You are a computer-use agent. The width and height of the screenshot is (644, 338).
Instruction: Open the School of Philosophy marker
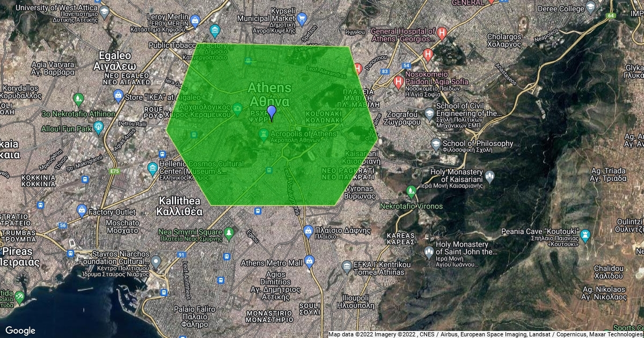pos(436,144)
